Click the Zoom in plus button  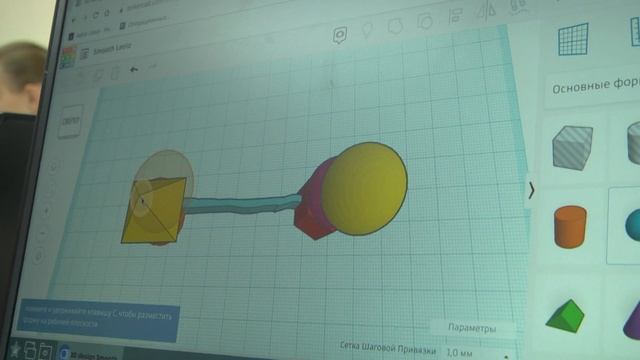coord(46,211)
